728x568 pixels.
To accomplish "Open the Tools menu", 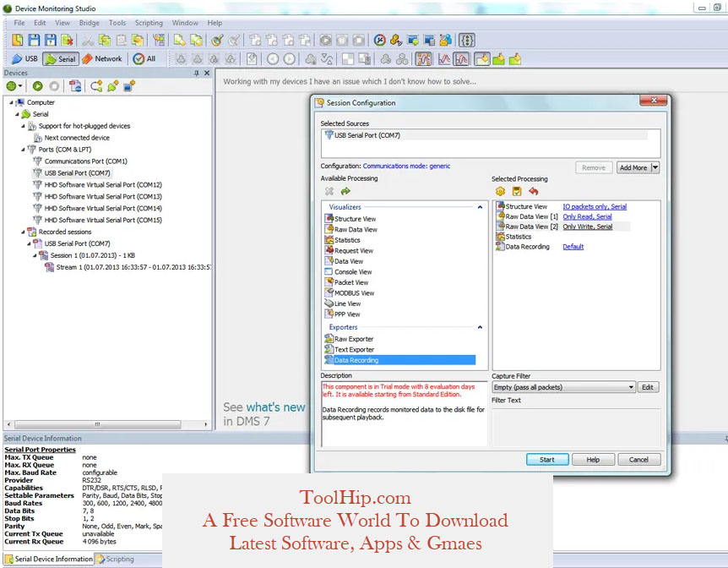I will (117, 23).
